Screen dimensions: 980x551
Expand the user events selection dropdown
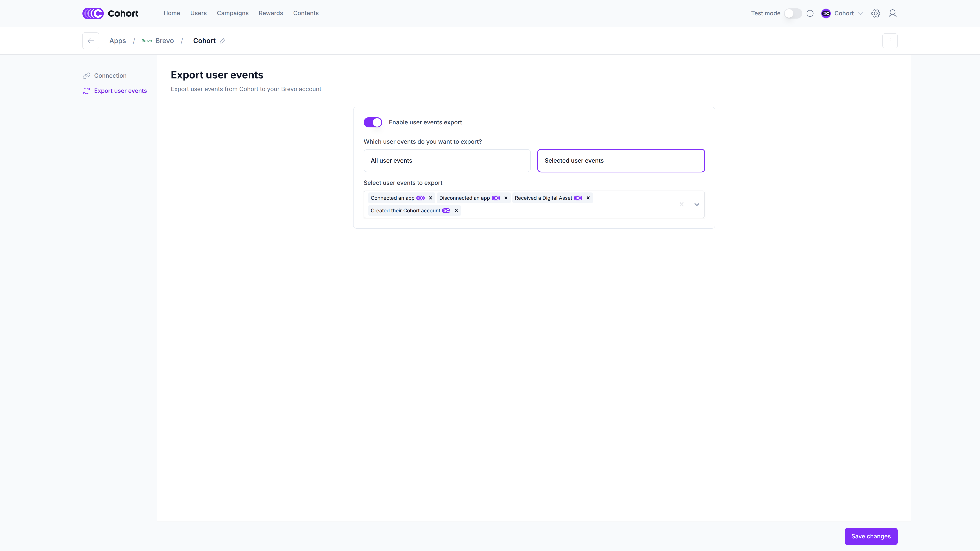697,205
